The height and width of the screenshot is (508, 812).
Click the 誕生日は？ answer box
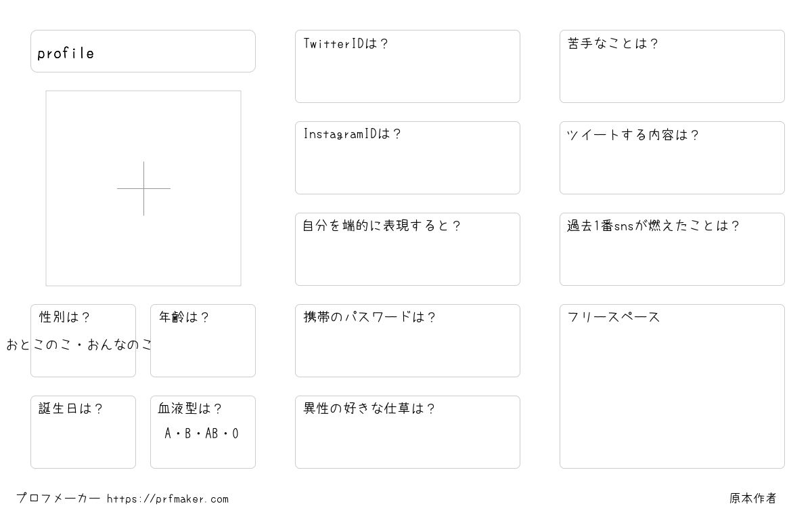(83, 432)
